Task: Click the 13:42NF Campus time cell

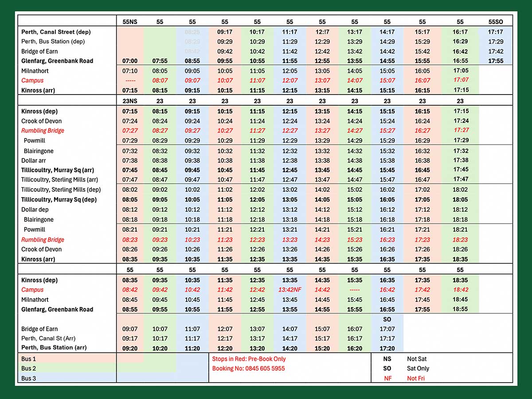Action: [289, 290]
